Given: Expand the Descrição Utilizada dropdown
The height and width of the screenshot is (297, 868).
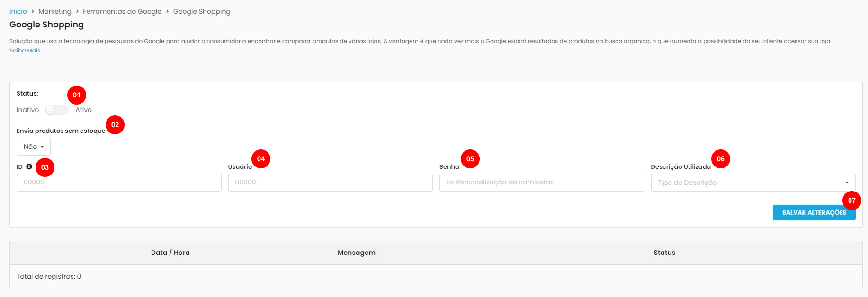Looking at the screenshot, I should (753, 183).
